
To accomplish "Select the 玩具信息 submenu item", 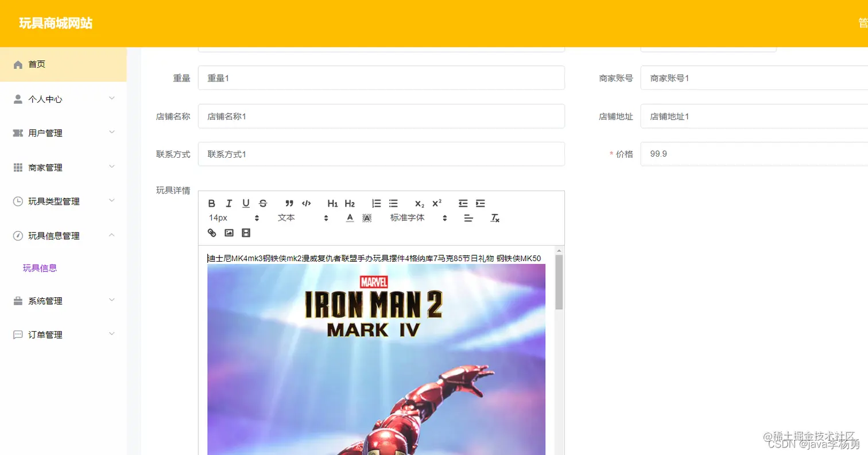I will [40, 268].
